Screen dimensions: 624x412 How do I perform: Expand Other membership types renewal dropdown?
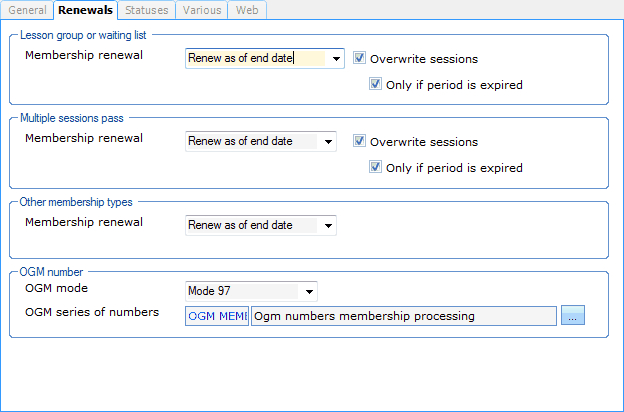tap(328, 226)
